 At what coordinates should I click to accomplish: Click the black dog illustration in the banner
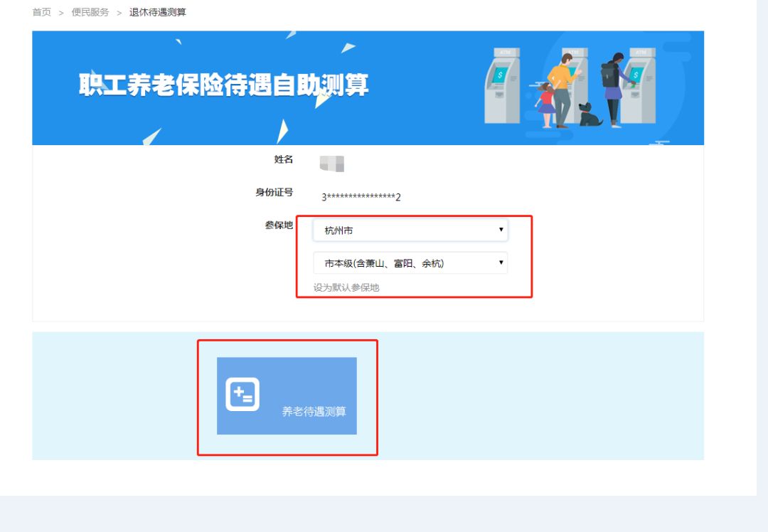coord(589,115)
